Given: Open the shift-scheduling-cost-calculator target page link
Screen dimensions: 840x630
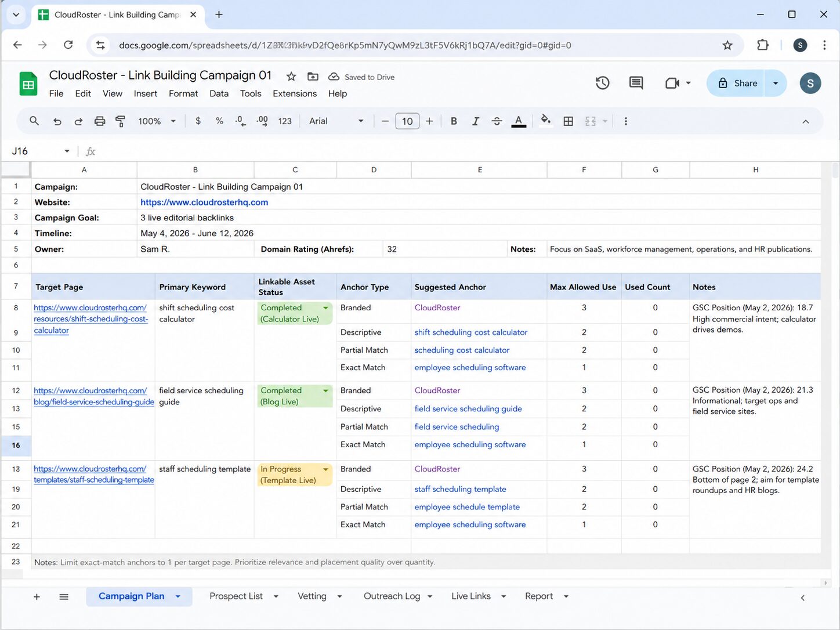Looking at the screenshot, I should pyautogui.click(x=90, y=319).
